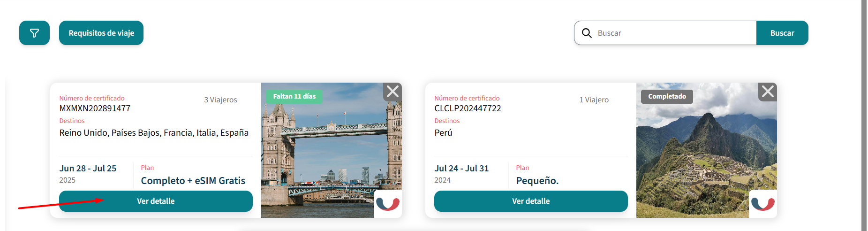868x231 pixels.
Task: Click the magnifier icon in search box
Action: 587,33
